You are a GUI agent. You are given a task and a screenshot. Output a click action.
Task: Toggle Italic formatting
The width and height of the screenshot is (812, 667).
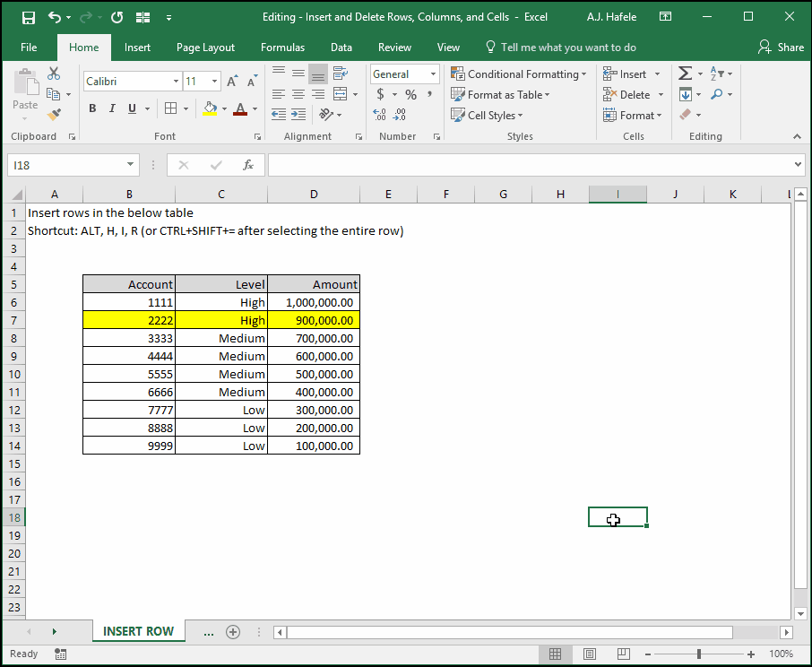[x=112, y=108]
